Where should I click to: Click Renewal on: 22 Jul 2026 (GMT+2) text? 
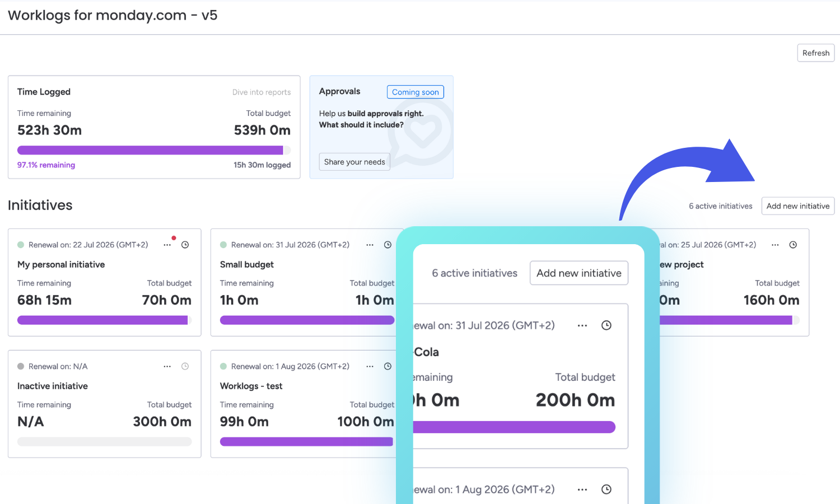coord(88,245)
